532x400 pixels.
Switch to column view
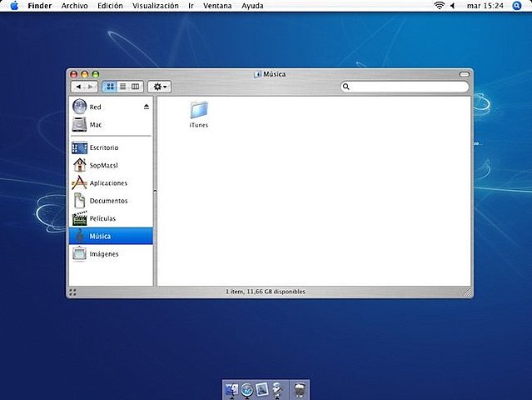click(x=136, y=87)
